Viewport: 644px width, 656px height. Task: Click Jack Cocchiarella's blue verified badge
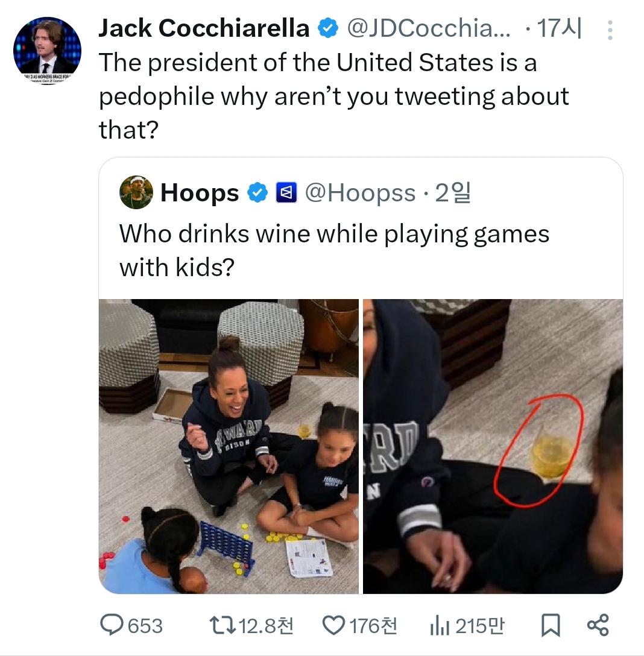328,28
